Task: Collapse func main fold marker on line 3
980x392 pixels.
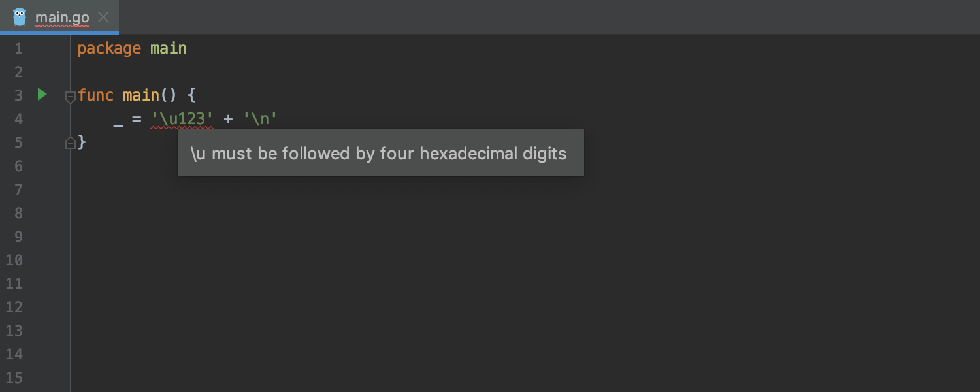Action: 71,97
